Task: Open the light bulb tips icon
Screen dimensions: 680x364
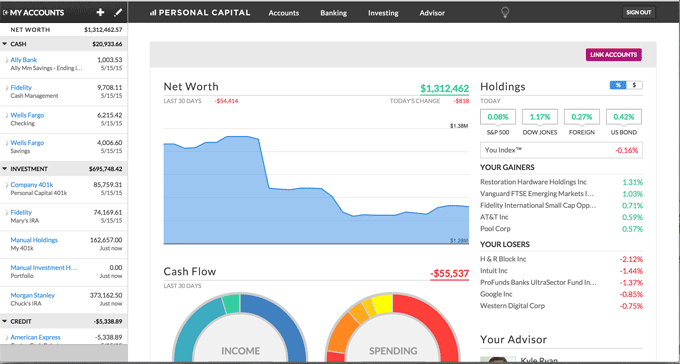Action: click(504, 13)
